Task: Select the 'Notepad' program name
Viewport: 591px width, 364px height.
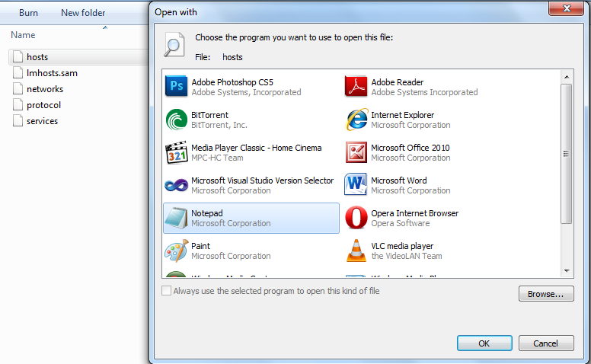Action: click(x=207, y=213)
